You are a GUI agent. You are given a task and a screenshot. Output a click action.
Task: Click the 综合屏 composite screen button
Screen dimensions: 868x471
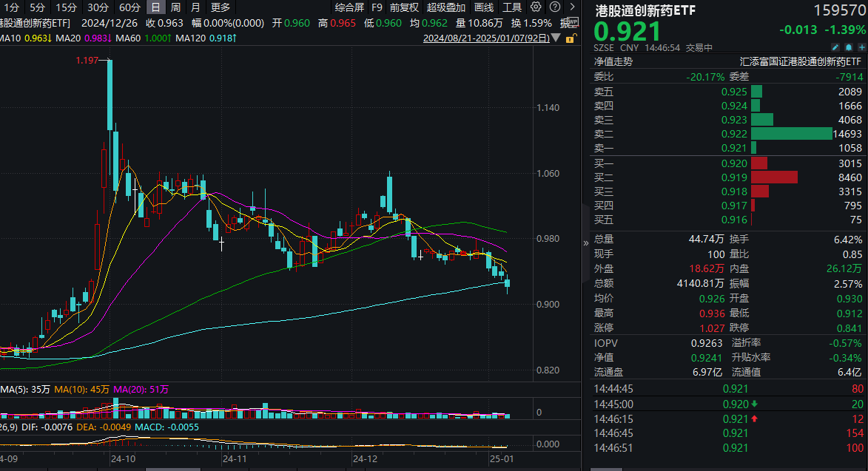point(349,7)
